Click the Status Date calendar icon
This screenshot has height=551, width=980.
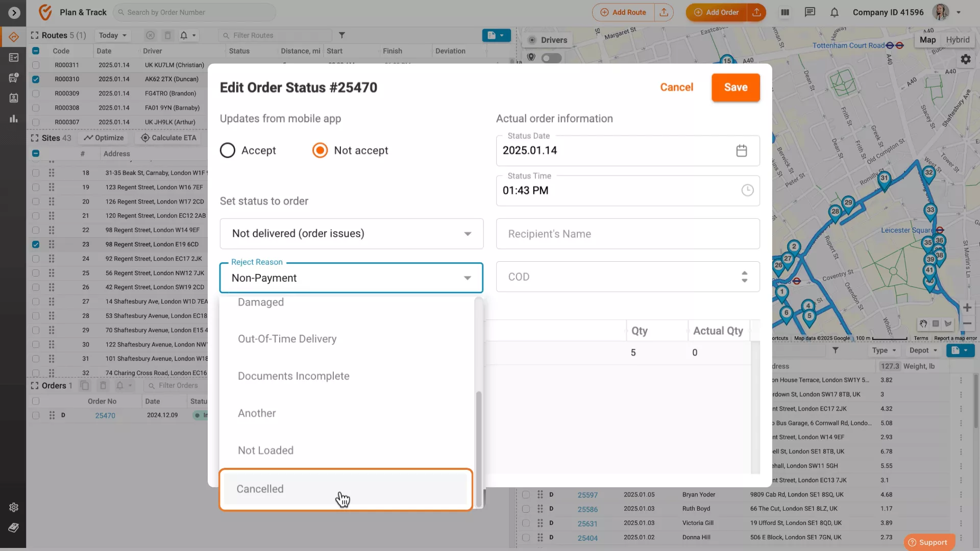pyautogui.click(x=741, y=151)
